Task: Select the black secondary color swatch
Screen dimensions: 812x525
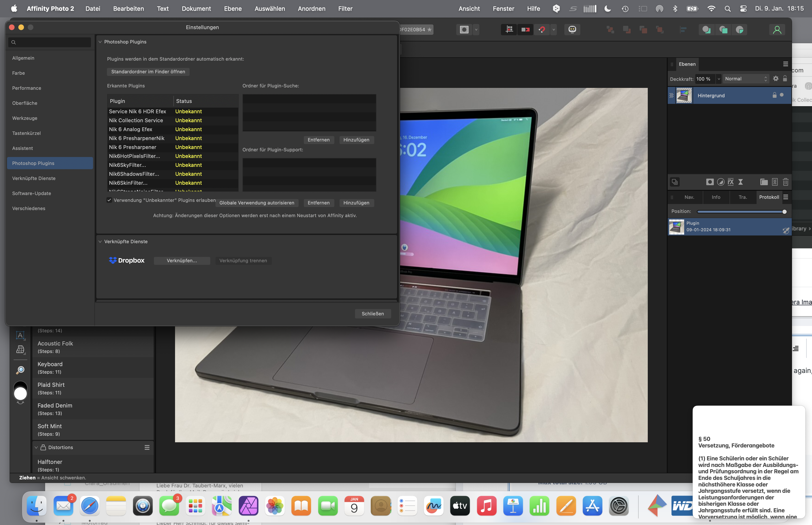Action: point(20,384)
